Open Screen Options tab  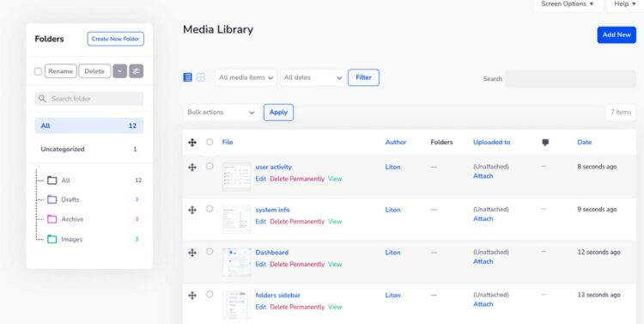568,4
